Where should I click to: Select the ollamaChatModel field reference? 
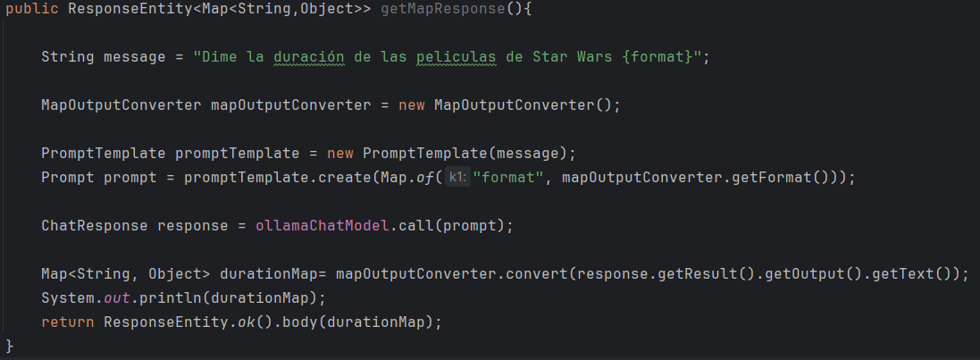[322, 225]
